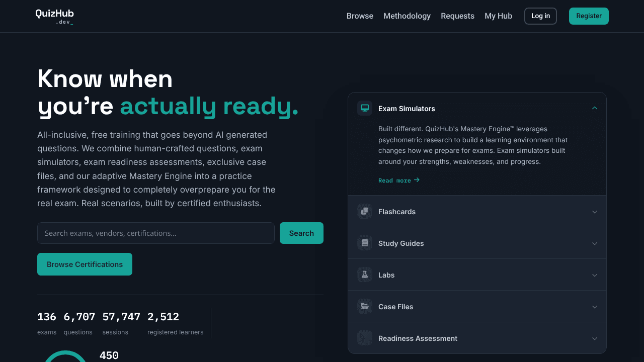
Task: Expand the Flashcards section chevron
Action: coord(595,212)
